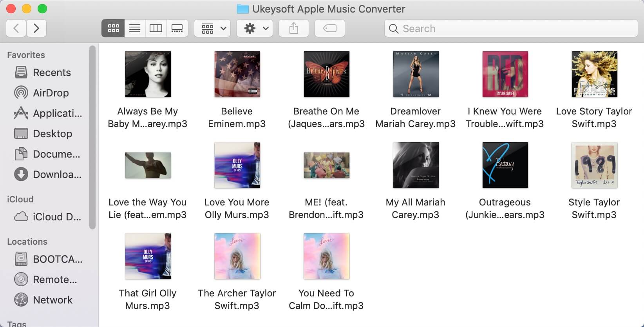Click 'Dreamlover Mariah Carey.mp3' file name
Viewport: 644px width, 327px height.
(416, 118)
